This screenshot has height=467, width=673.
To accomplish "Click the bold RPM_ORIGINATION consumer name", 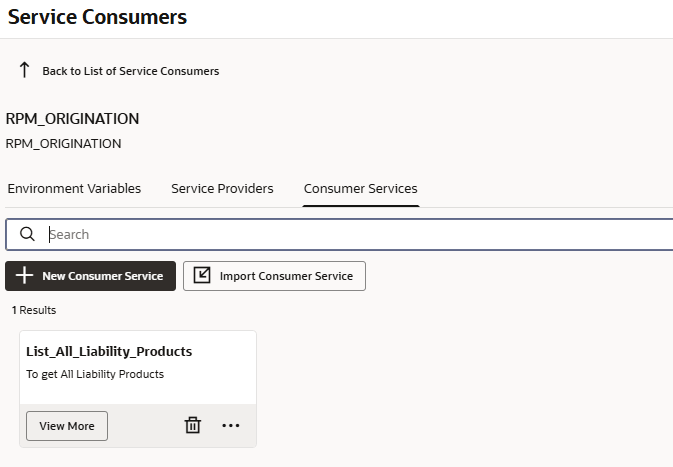I will (73, 119).
